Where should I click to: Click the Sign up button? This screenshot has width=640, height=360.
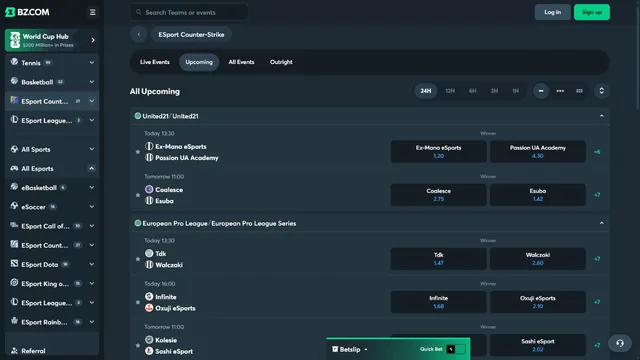tap(591, 12)
